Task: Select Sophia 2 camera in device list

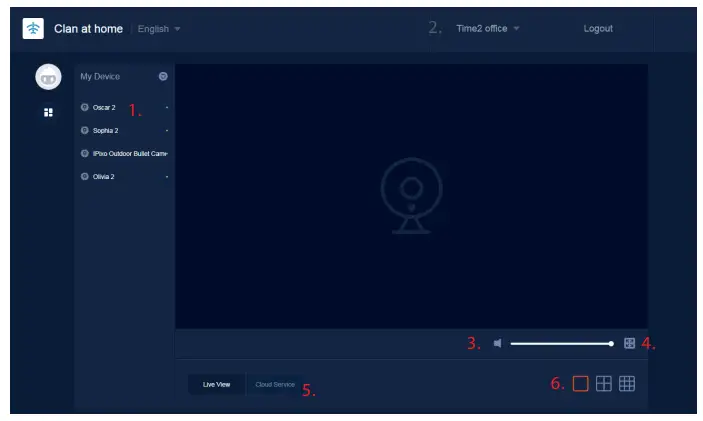Action: [105, 130]
